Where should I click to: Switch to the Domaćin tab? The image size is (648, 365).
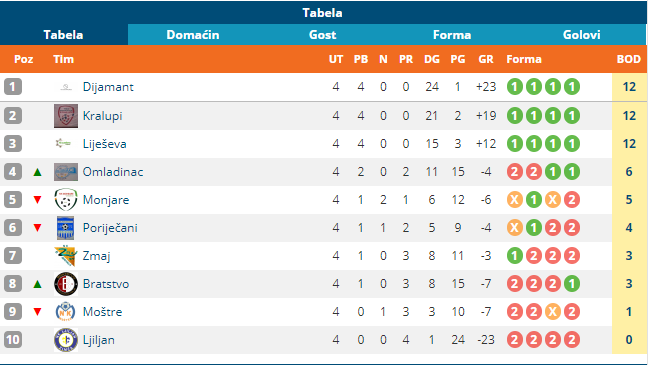coord(193,35)
